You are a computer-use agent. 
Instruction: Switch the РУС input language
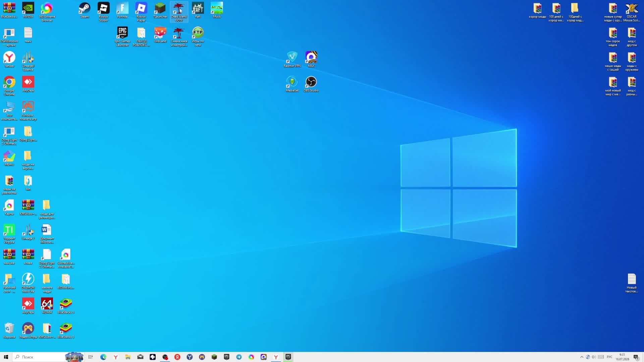pyautogui.click(x=609, y=357)
